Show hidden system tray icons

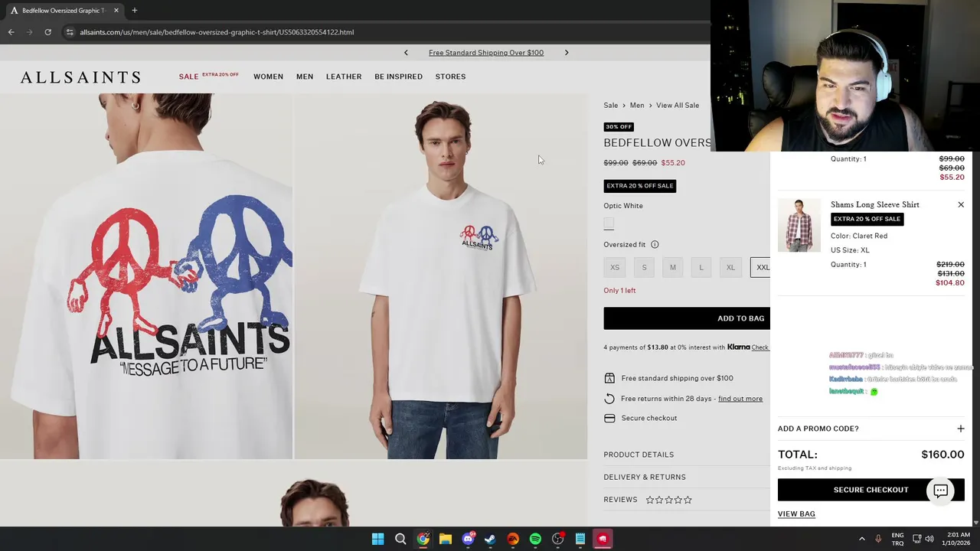862,539
